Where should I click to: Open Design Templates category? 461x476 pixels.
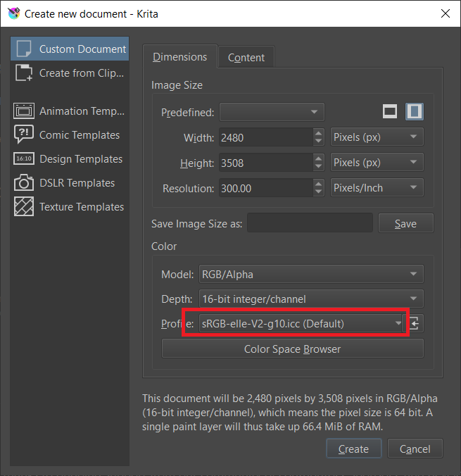click(x=70, y=158)
